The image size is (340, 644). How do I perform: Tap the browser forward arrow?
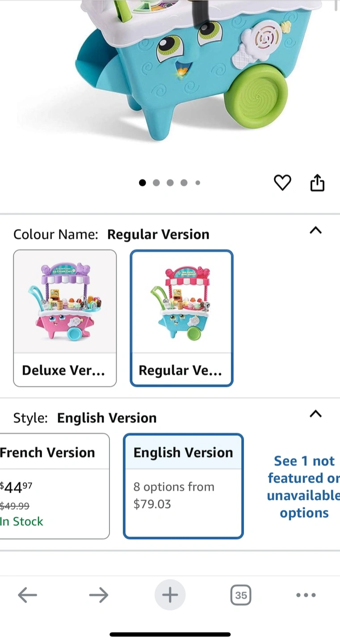98,595
